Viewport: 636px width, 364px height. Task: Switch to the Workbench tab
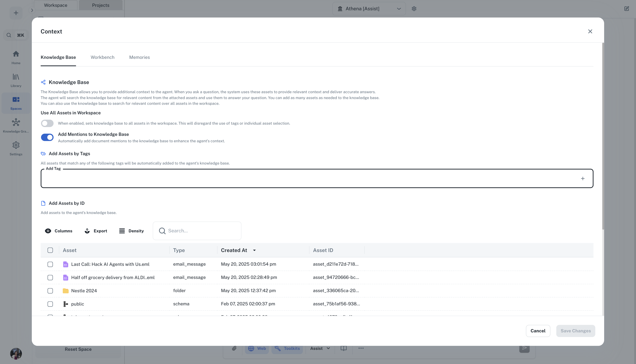pyautogui.click(x=102, y=57)
